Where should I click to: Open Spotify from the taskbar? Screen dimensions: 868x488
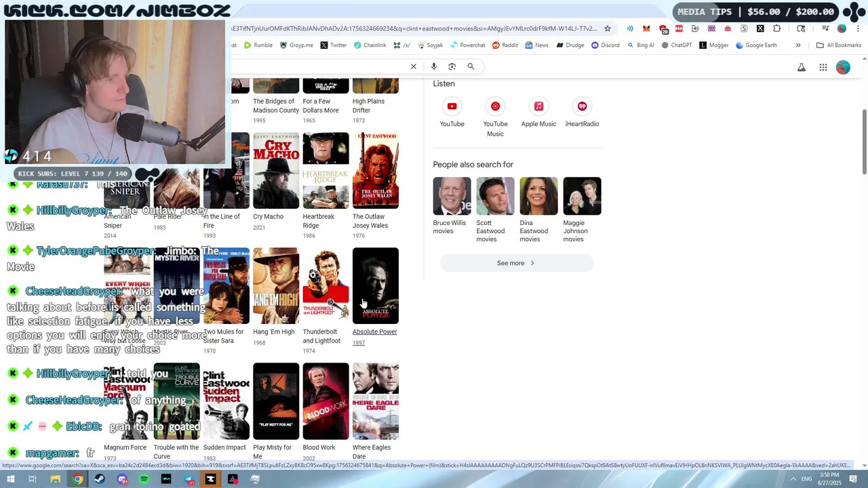(x=144, y=479)
